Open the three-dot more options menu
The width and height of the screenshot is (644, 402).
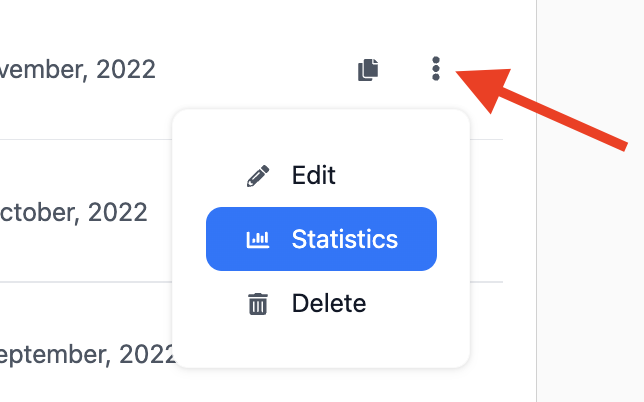pos(435,69)
